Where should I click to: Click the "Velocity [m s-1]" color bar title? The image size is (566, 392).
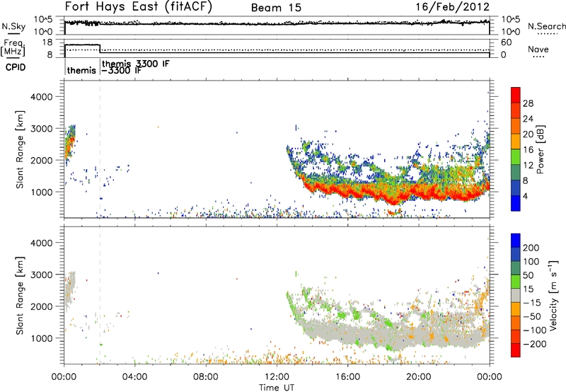pos(553,295)
